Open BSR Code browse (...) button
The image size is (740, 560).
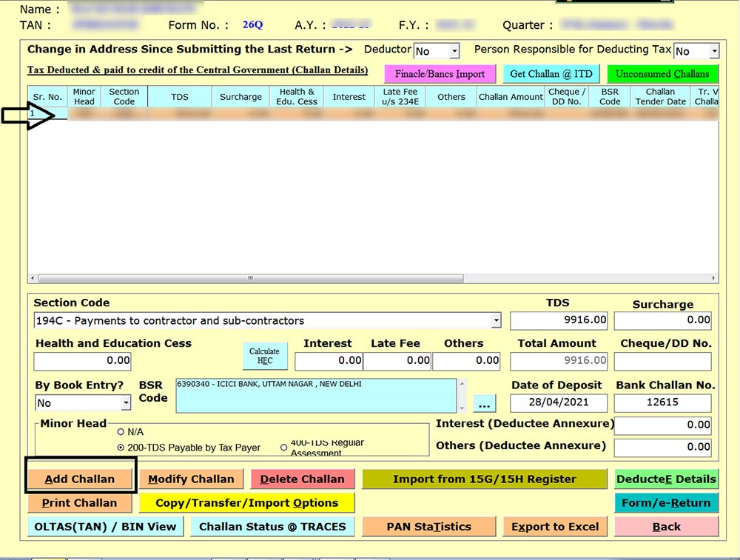[484, 405]
